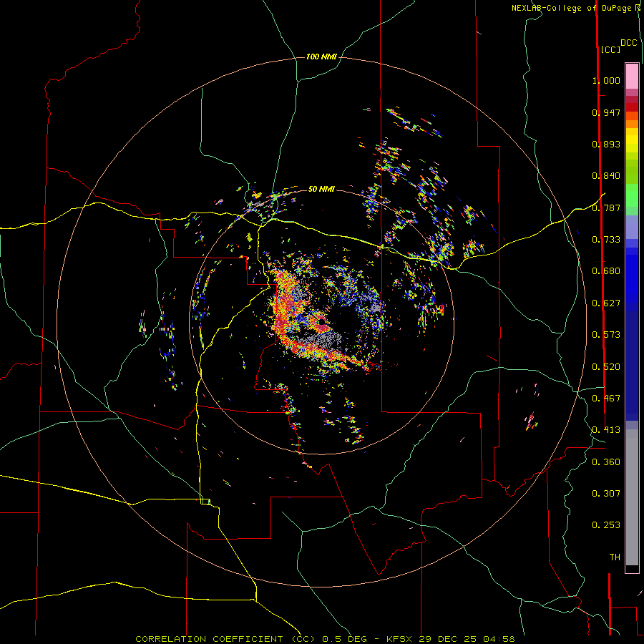The width and height of the screenshot is (644, 644).
Task: Click the 0.360 scale value
Action: (606, 462)
